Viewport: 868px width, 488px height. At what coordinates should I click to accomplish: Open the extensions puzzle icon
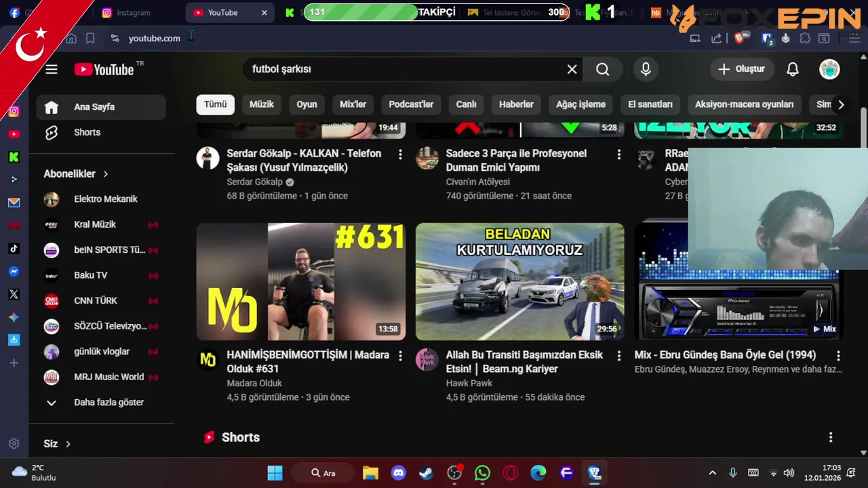click(805, 39)
